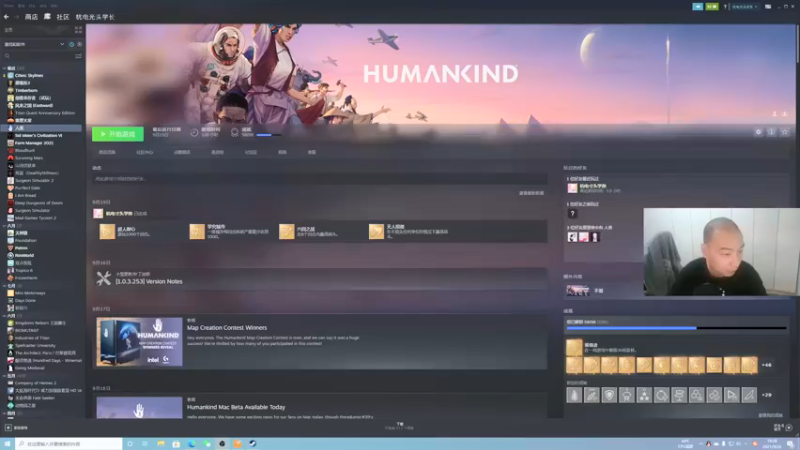The image size is (800, 450).
Task: Select Surviving Mars in the library
Action: pos(29,158)
